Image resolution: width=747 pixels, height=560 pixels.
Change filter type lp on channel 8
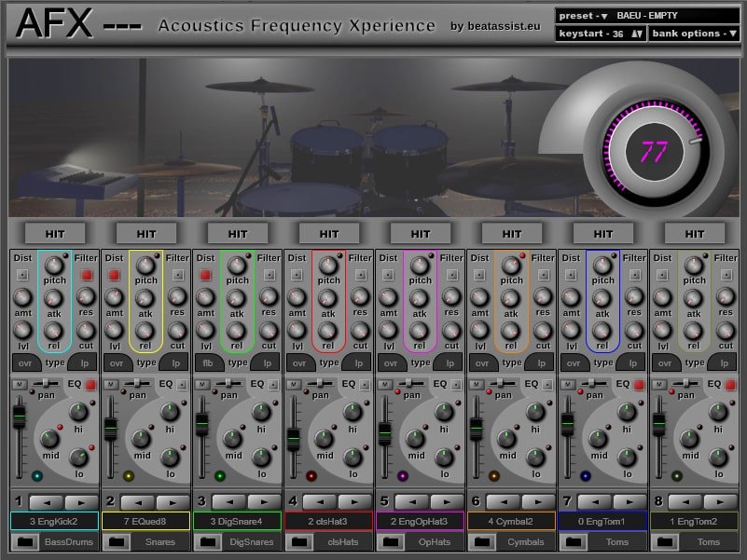pos(723,362)
